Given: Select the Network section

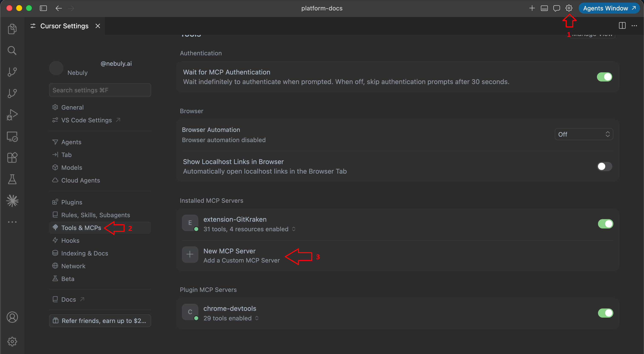Looking at the screenshot, I should [x=100, y=266].
